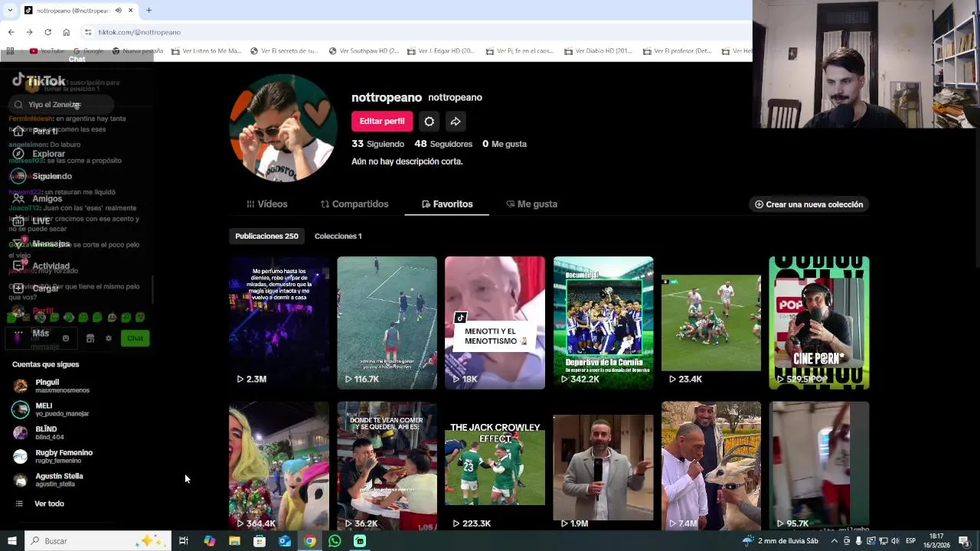Open followed account MELI
The height and width of the screenshot is (551, 980).
(x=51, y=409)
